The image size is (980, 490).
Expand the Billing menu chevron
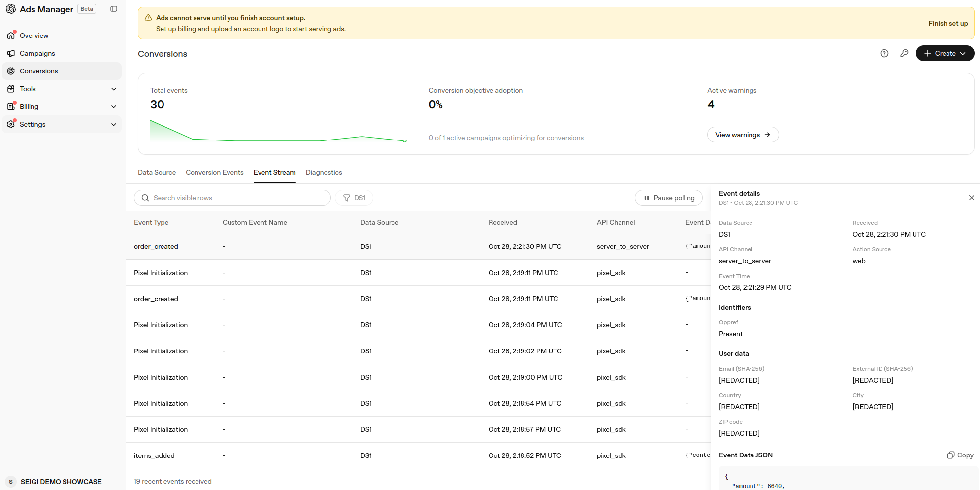point(114,106)
